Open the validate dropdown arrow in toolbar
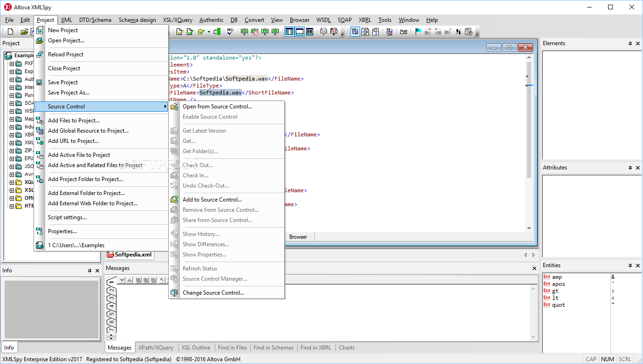Image resolution: width=643 pixels, height=364 pixels. point(209,32)
